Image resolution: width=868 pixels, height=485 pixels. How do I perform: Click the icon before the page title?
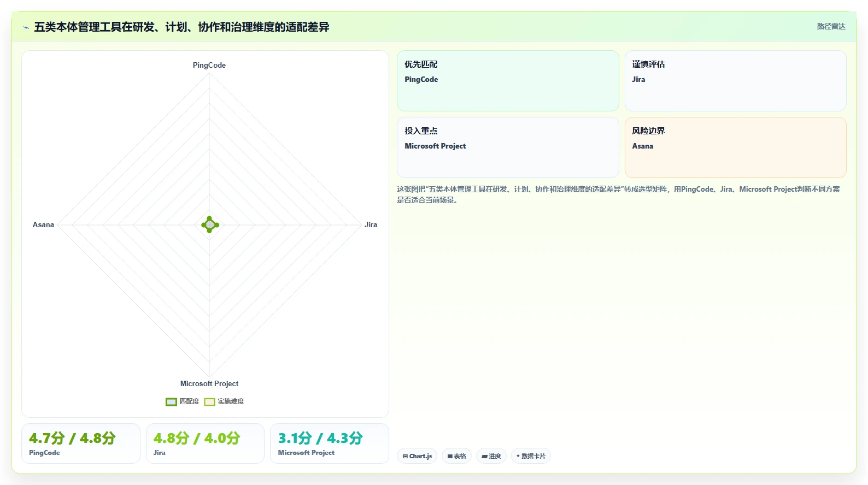click(26, 27)
